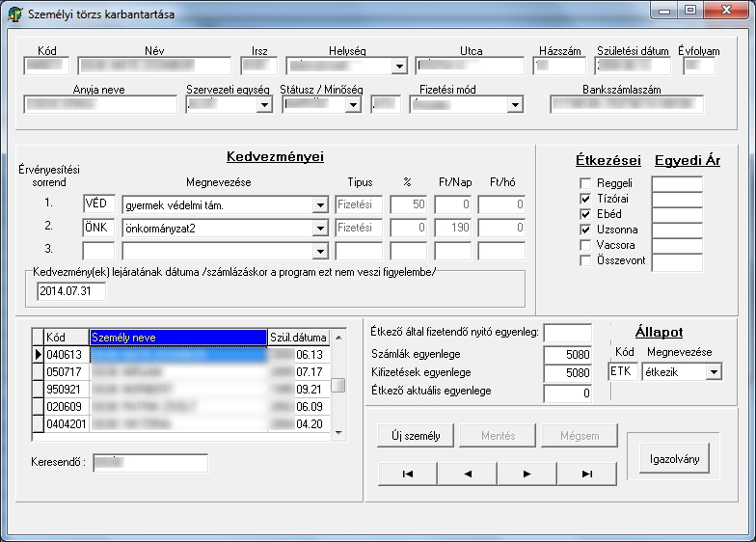The height and width of the screenshot is (542, 756).
Task: Open the önkormányzat2 discount dropdown
Action: click(x=320, y=228)
